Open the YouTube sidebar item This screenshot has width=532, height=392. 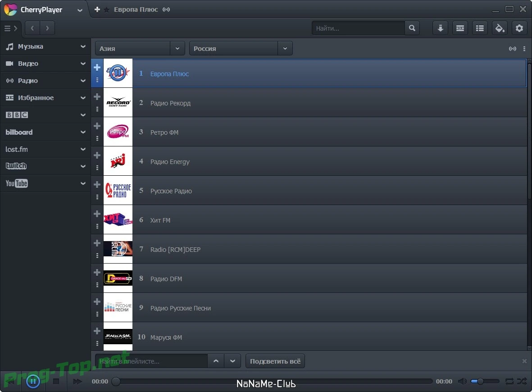point(45,184)
